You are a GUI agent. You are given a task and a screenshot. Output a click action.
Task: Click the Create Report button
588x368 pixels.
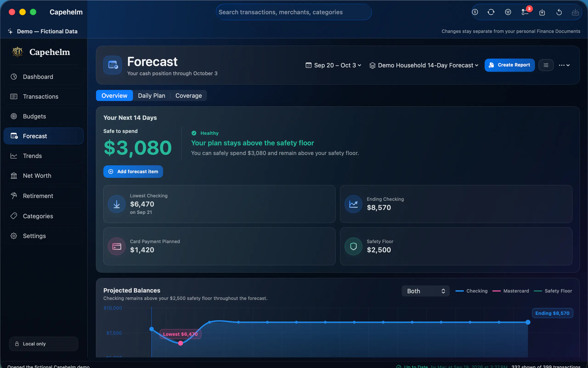point(509,65)
